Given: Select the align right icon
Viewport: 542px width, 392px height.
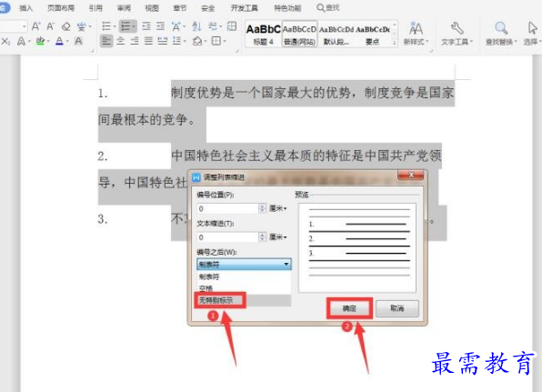Looking at the screenshot, I should (135, 41).
